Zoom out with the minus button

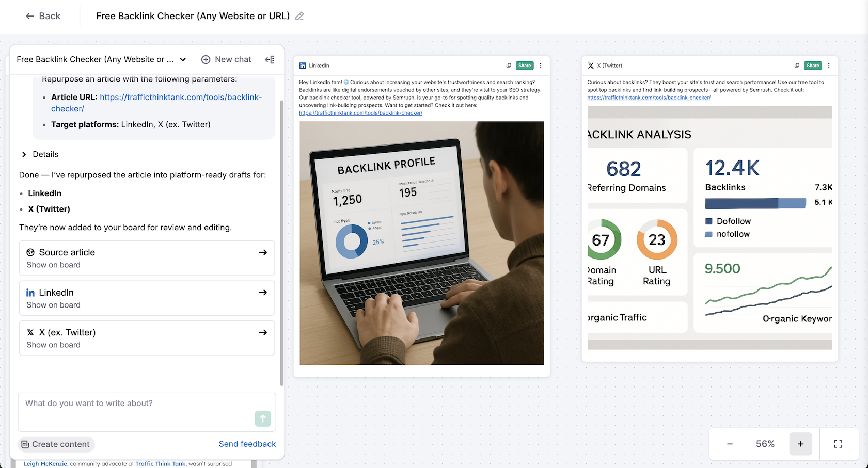(x=730, y=444)
